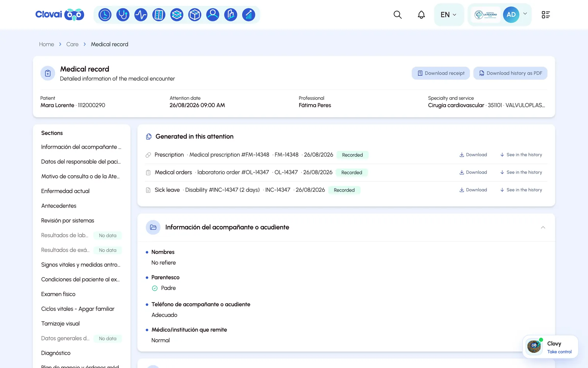Select Revisión por sistemas section
This screenshot has height=368, width=588.
click(x=68, y=220)
